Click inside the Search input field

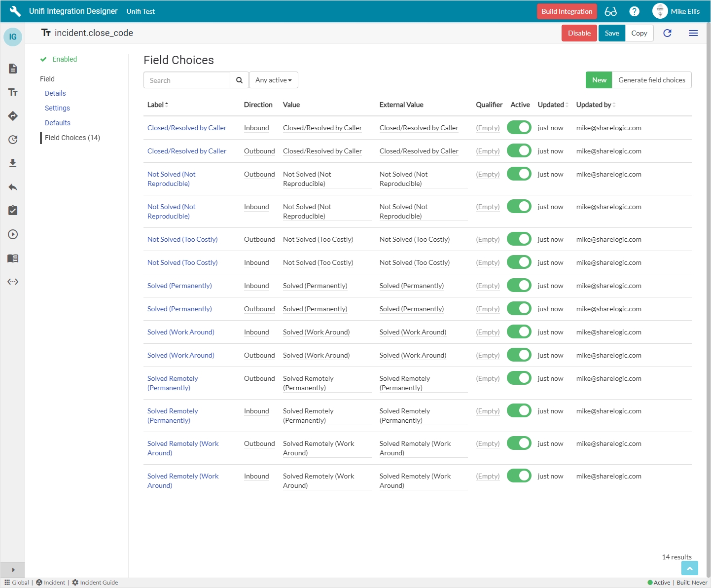[x=187, y=80]
